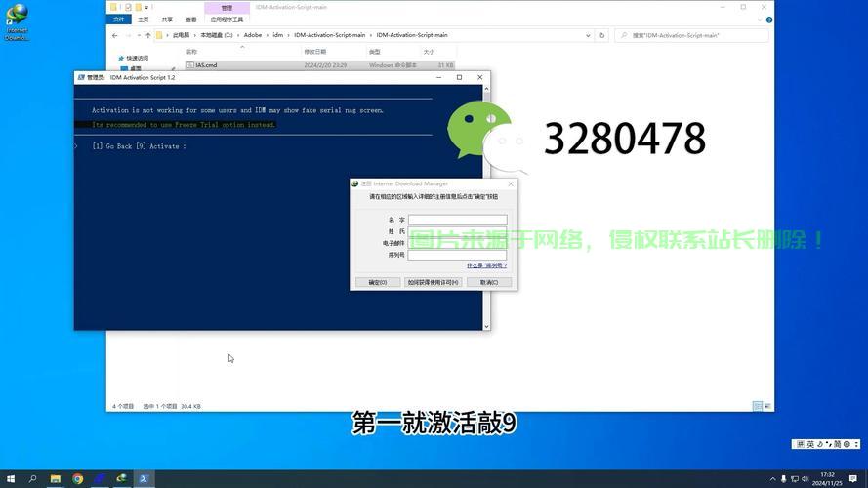Viewport: 868px width, 488px height.
Task: Open the 文件 ribbon tab
Action: [x=119, y=20]
